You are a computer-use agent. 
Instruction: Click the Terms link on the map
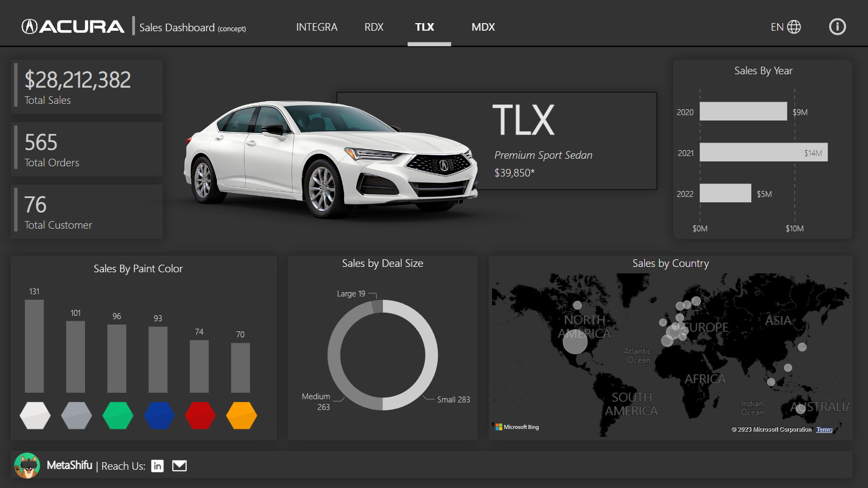coord(824,429)
